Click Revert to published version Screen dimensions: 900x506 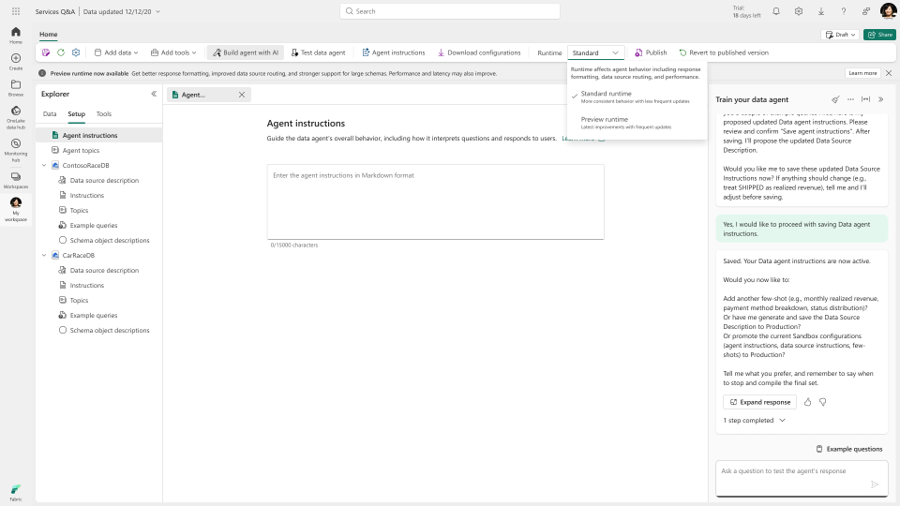click(x=724, y=52)
